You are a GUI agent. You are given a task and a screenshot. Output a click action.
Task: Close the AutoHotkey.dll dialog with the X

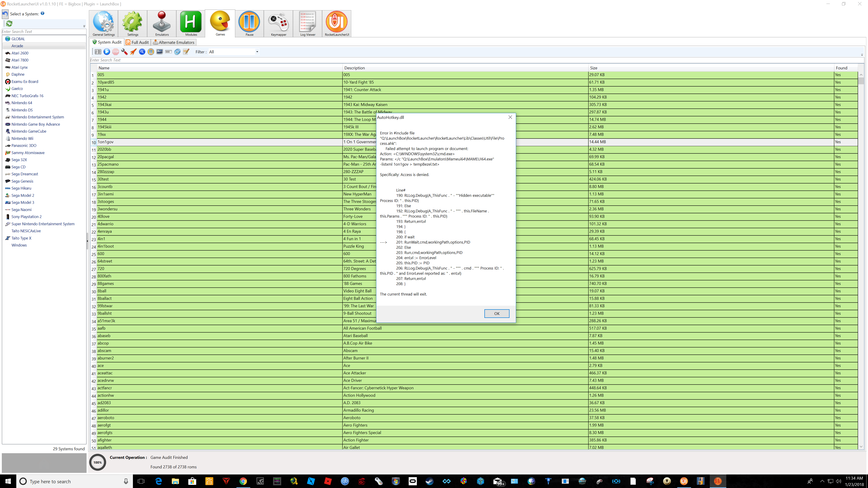coord(510,117)
